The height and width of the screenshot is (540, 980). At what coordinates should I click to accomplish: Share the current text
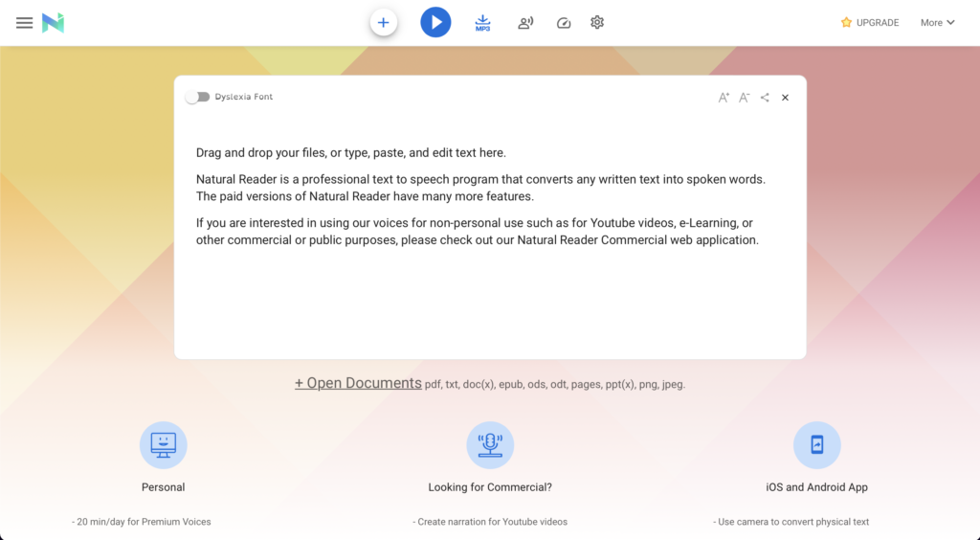(765, 98)
